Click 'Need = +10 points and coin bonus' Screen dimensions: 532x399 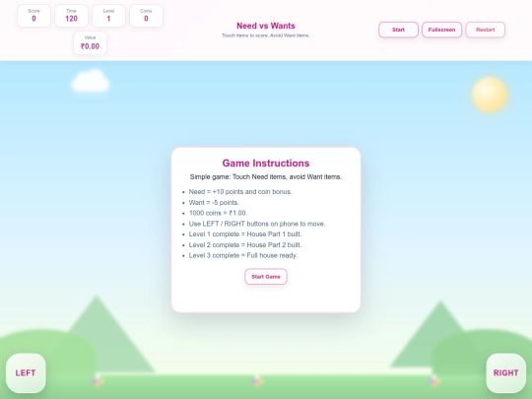click(240, 192)
